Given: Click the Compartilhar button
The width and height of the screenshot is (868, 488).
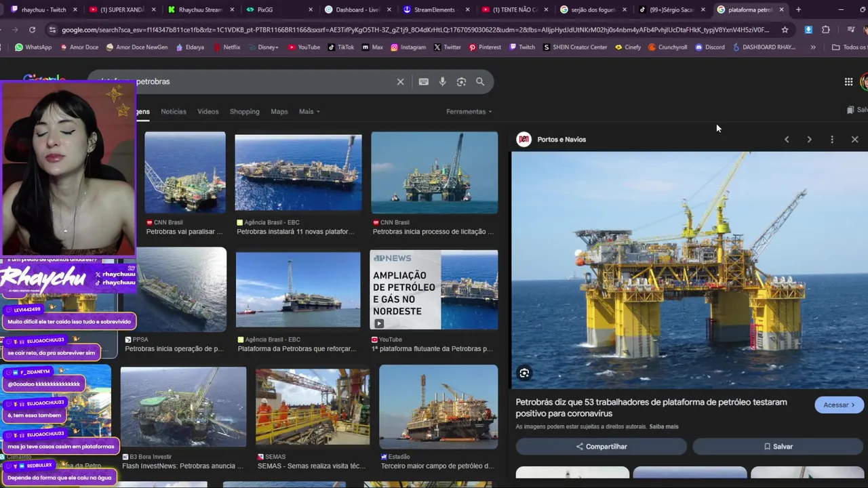Looking at the screenshot, I should pos(601,447).
